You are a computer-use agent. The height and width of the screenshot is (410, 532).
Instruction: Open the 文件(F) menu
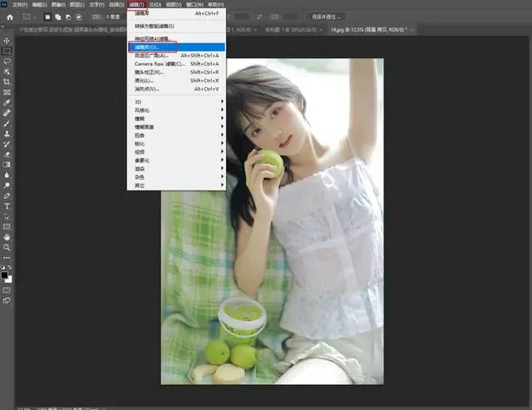[x=20, y=5]
